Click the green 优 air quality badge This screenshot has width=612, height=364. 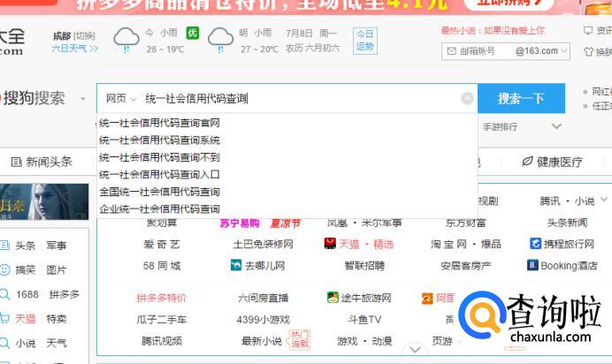[x=193, y=33]
